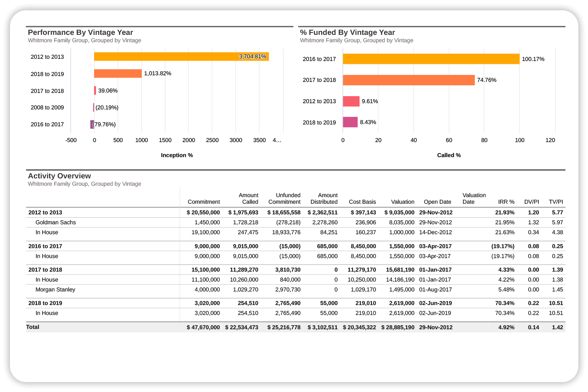Click the 1.42 total TV/PI value
The image size is (588, 392).
[x=557, y=327]
